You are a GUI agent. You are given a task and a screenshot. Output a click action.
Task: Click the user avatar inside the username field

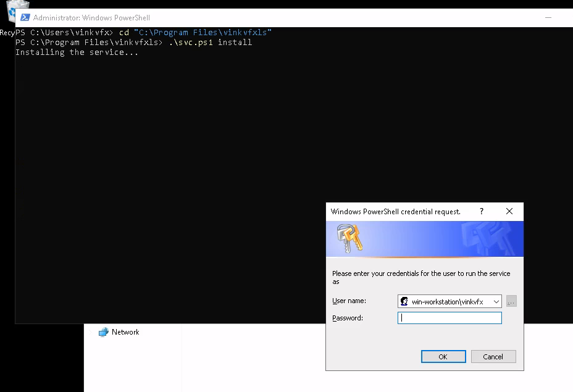[x=404, y=301]
